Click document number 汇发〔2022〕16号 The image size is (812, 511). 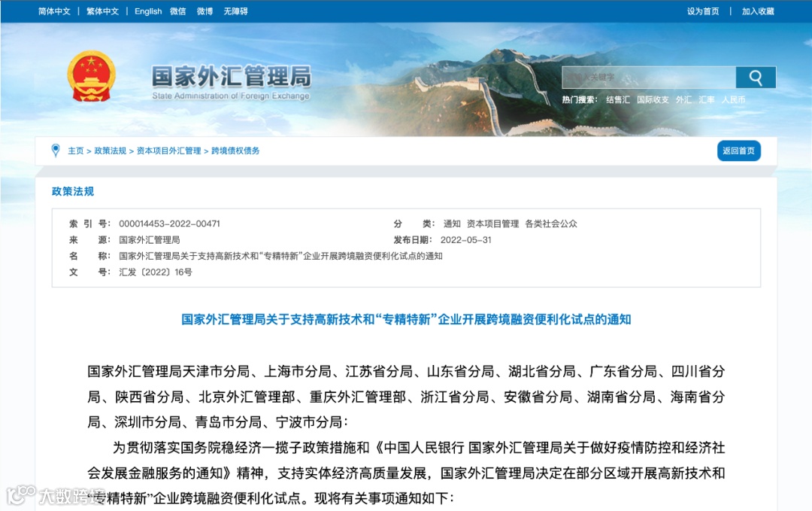click(x=156, y=272)
